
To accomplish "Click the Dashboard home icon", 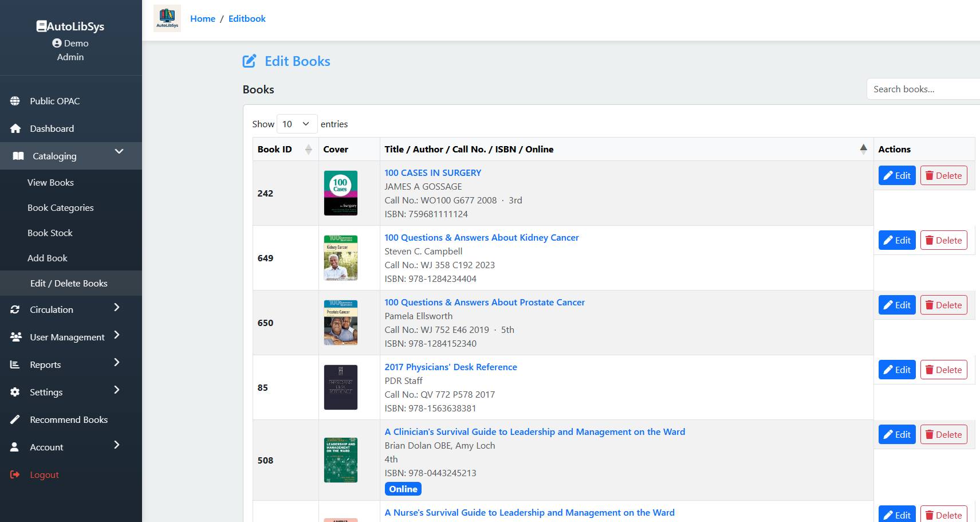I will 15,128.
